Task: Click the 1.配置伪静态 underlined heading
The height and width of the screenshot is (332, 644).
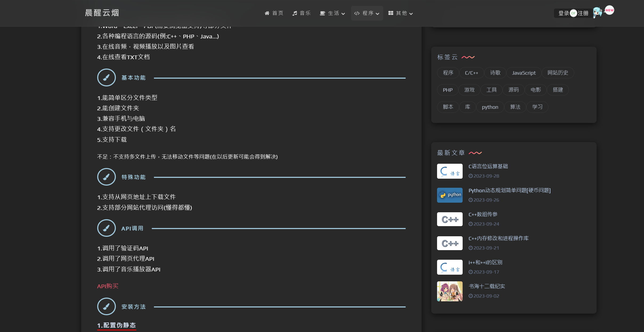Action: [117, 325]
